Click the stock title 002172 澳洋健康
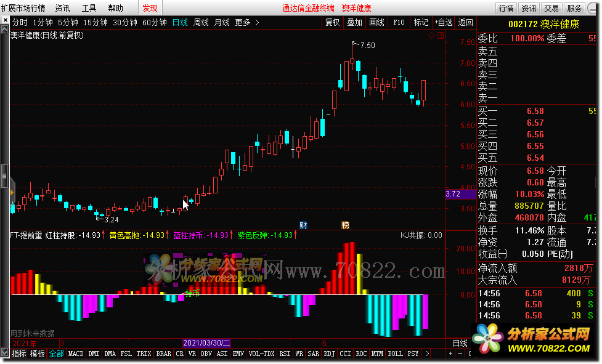This screenshot has height=364, width=602. 544,25
